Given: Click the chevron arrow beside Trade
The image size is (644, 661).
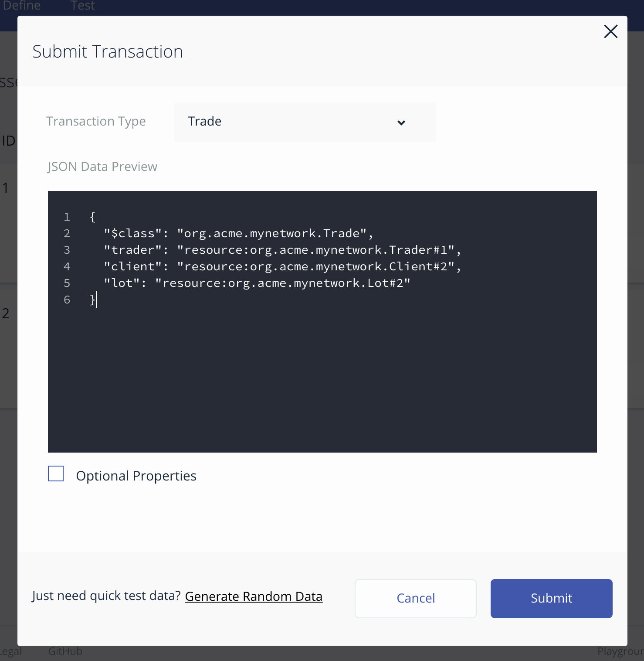Looking at the screenshot, I should [401, 123].
